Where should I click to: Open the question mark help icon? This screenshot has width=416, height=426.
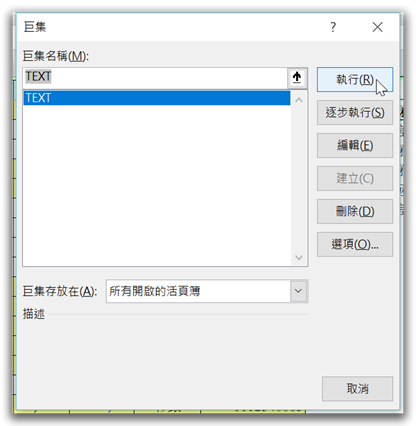tap(333, 27)
